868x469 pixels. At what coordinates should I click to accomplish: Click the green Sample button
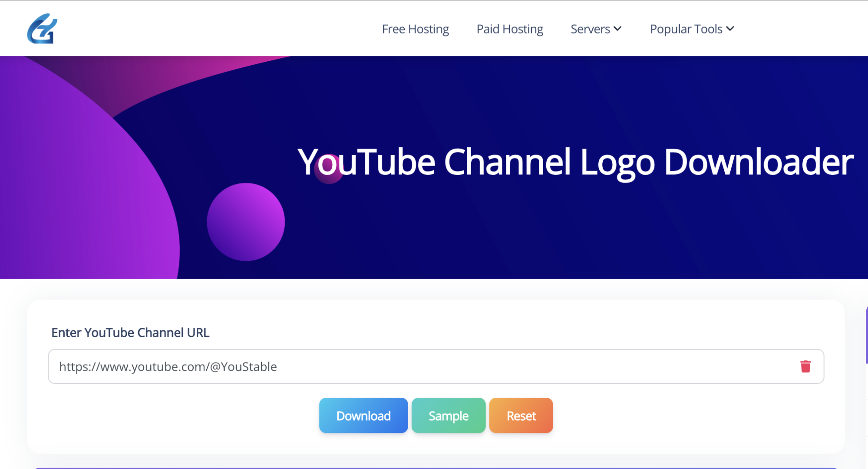click(x=448, y=415)
